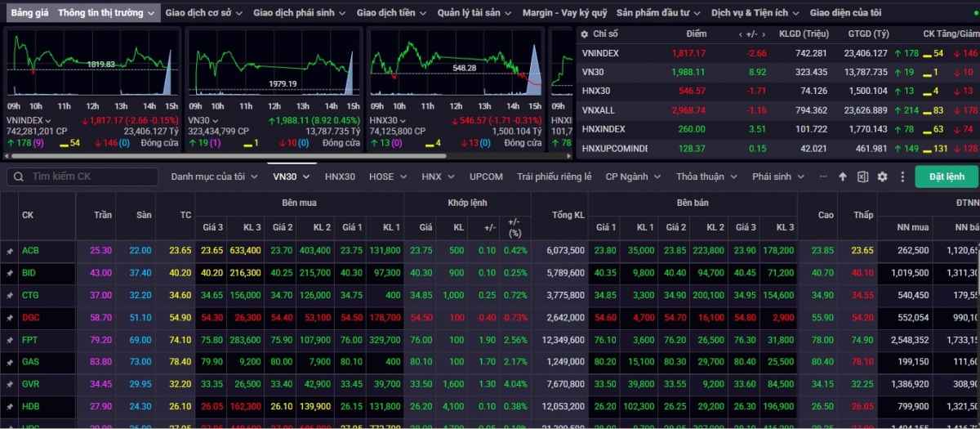Screen dimensions: 980x429
Task: Toggle the pin for ACB stock
Action: pyautogui.click(x=10, y=251)
